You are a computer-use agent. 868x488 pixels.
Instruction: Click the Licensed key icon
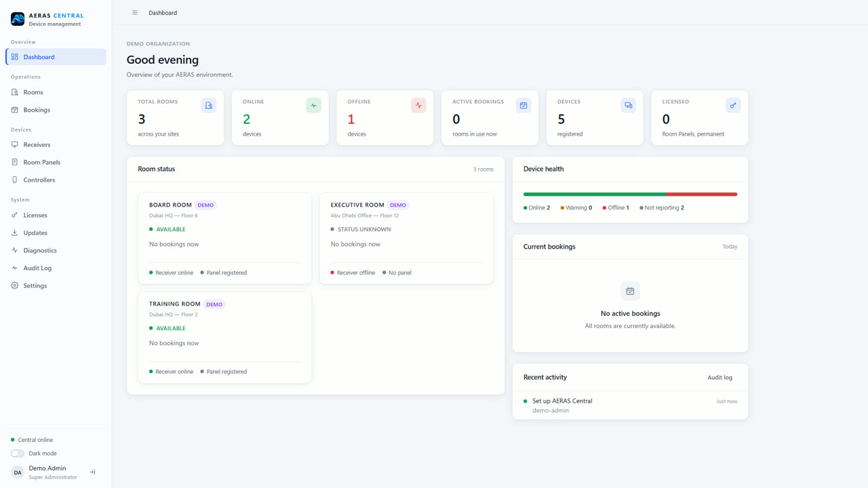[733, 105]
